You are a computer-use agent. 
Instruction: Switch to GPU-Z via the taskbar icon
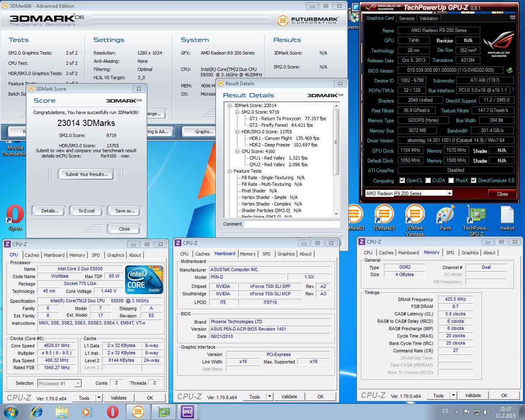point(164,411)
